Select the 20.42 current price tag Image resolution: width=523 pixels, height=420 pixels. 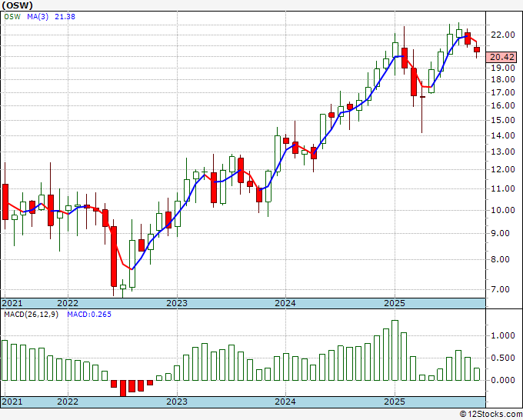pos(501,57)
